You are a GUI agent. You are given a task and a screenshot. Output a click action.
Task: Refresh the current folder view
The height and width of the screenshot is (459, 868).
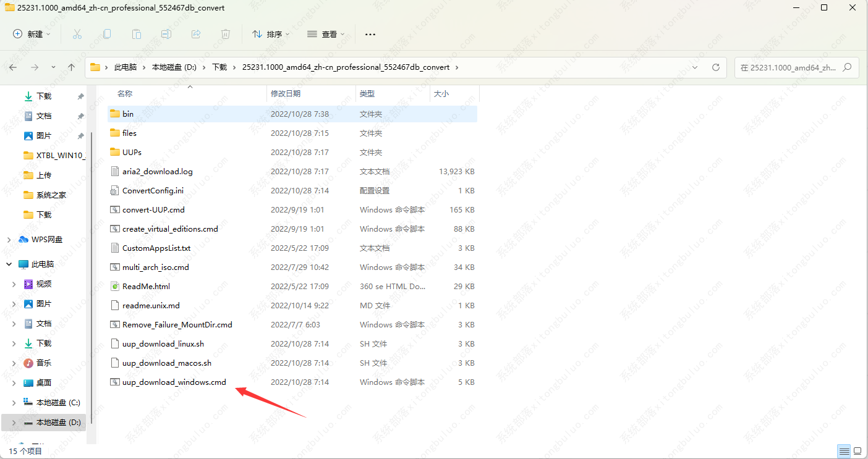[x=716, y=67]
